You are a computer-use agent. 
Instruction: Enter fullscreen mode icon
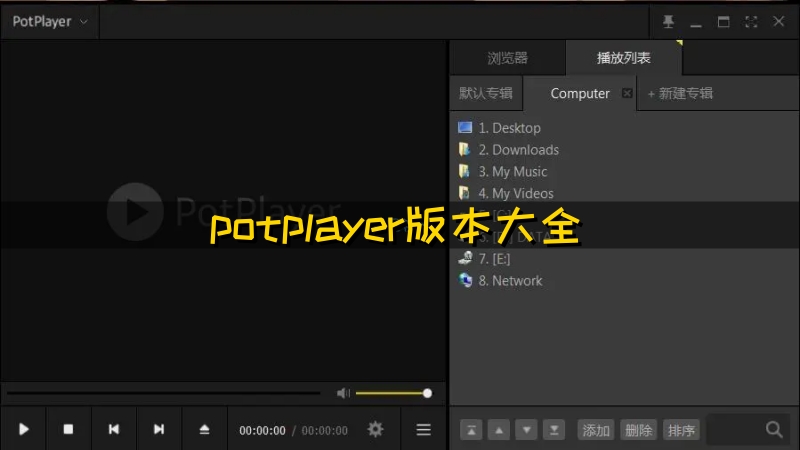pos(751,21)
